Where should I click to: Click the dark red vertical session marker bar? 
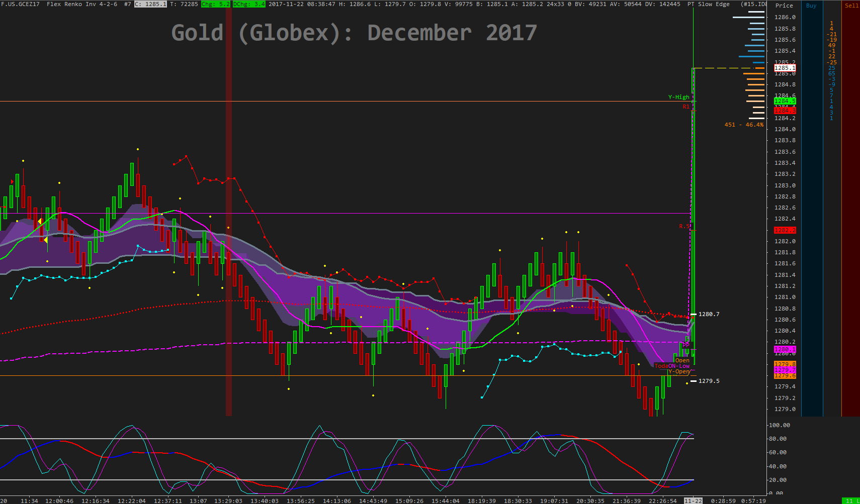click(229, 211)
